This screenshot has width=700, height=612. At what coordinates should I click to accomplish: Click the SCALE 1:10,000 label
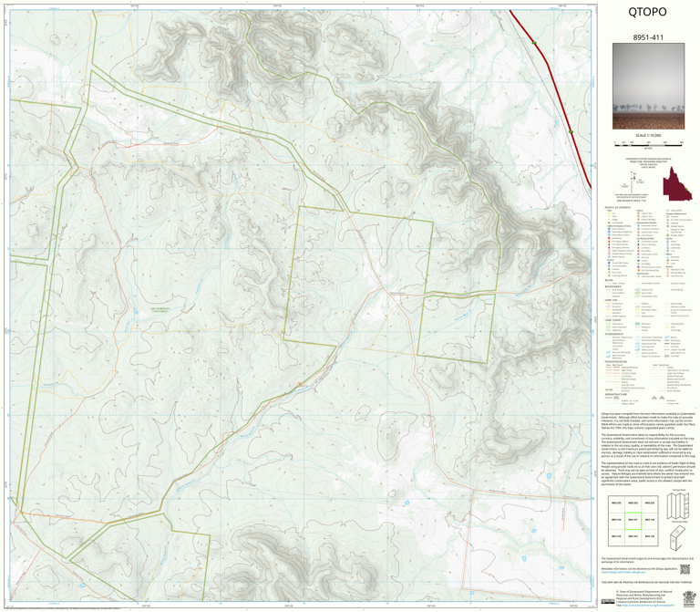pyautogui.click(x=648, y=135)
